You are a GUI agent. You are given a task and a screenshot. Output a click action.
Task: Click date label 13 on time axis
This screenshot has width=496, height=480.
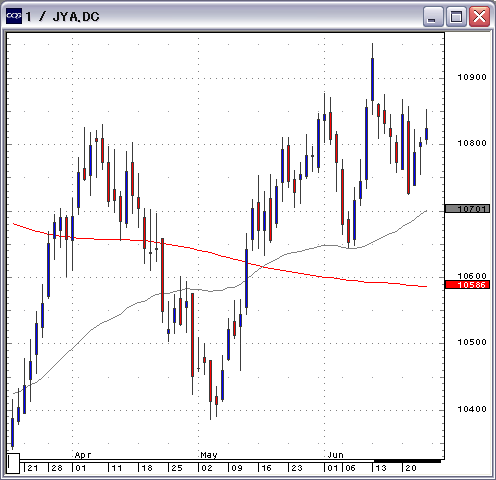tap(381, 468)
